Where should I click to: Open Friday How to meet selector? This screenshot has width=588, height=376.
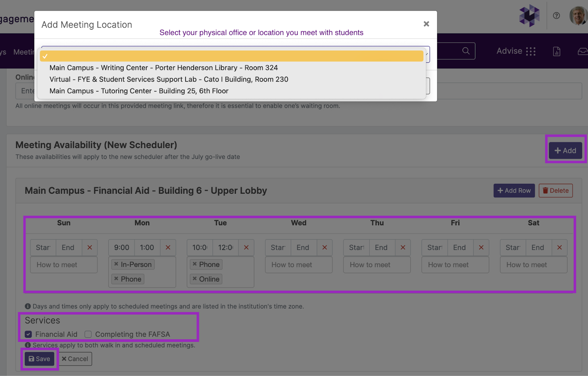click(455, 265)
